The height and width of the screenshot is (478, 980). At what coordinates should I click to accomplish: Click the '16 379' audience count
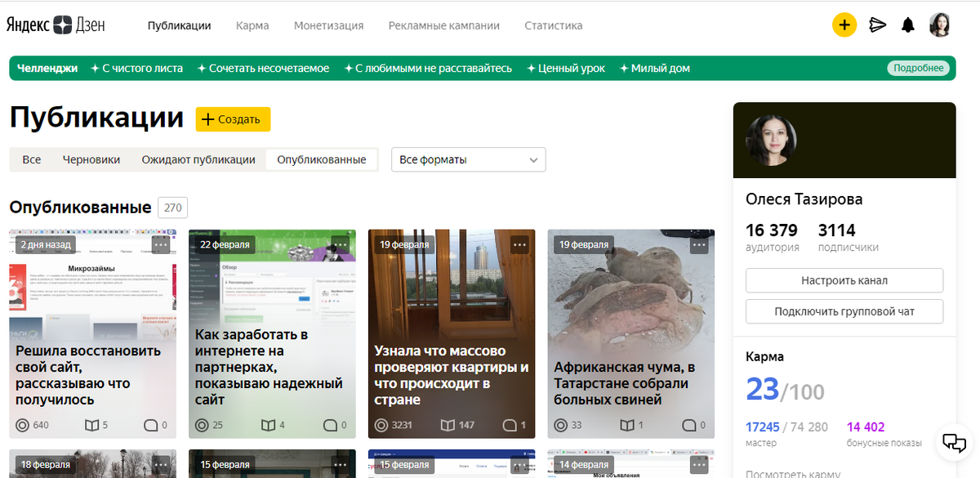771,230
